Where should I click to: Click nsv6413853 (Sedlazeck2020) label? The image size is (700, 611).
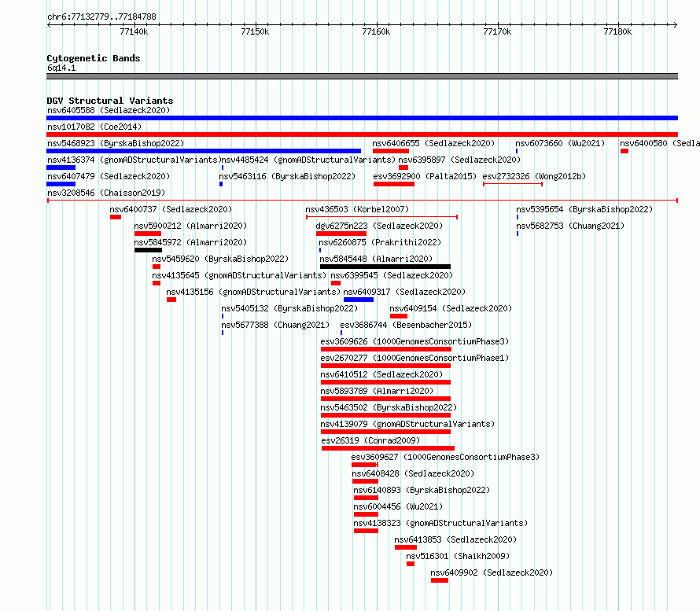[x=455, y=539]
